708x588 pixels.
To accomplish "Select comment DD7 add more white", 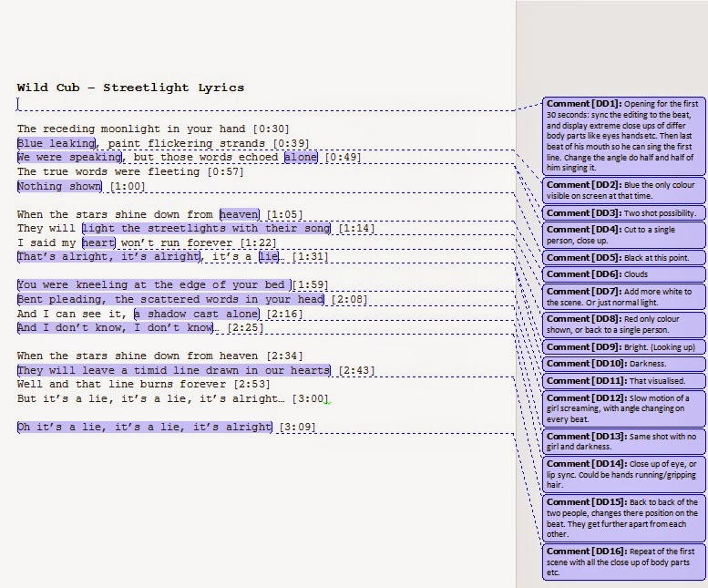I will [623, 296].
